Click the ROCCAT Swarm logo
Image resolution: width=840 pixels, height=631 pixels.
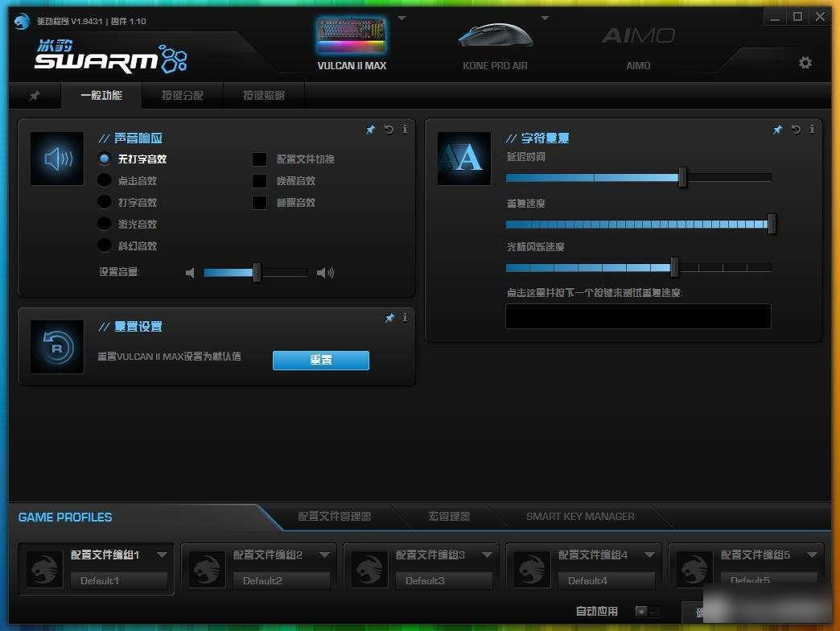point(109,56)
